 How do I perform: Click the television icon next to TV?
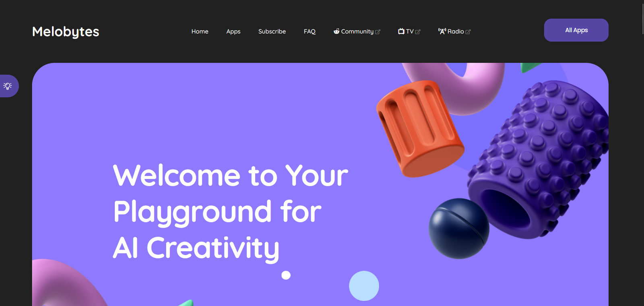coord(401,31)
